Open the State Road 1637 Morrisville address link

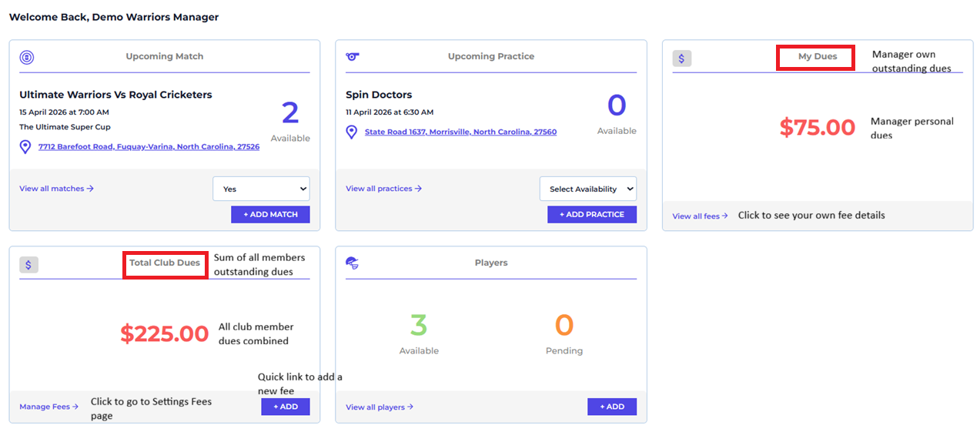coord(460,132)
